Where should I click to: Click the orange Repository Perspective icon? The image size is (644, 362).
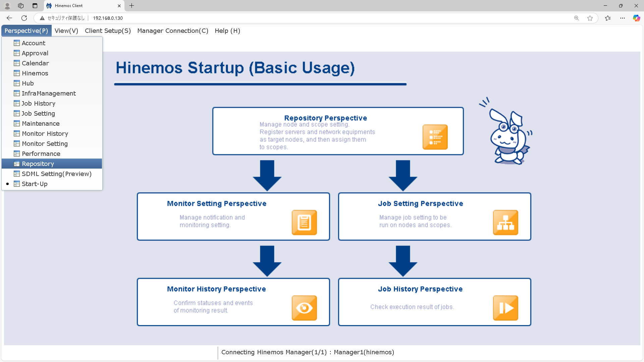point(435,137)
